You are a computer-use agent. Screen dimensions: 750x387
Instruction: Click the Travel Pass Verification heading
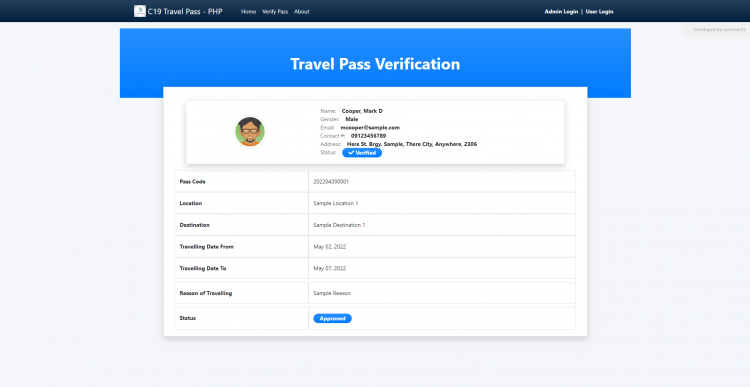click(375, 64)
